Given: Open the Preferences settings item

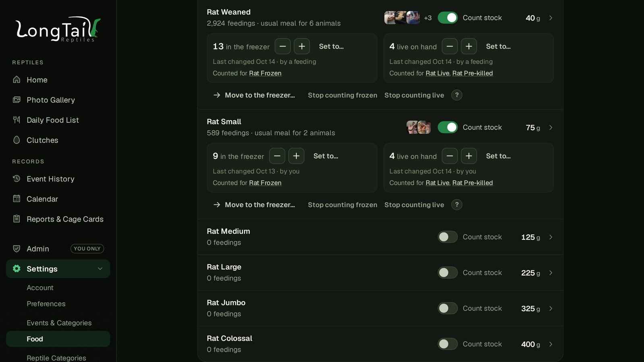Looking at the screenshot, I should click(x=46, y=304).
